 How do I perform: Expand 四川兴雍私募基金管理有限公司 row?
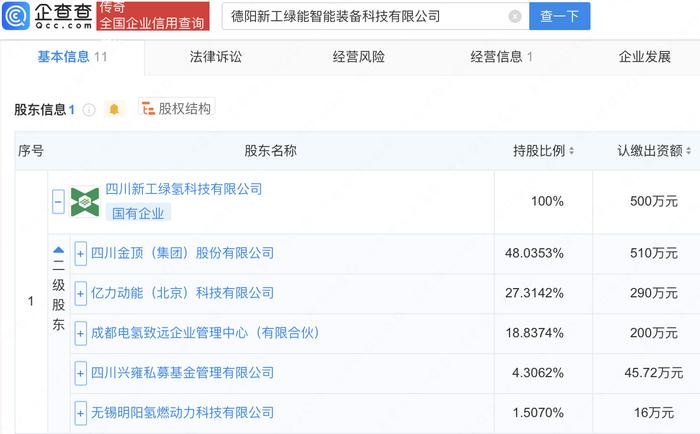click(x=80, y=373)
